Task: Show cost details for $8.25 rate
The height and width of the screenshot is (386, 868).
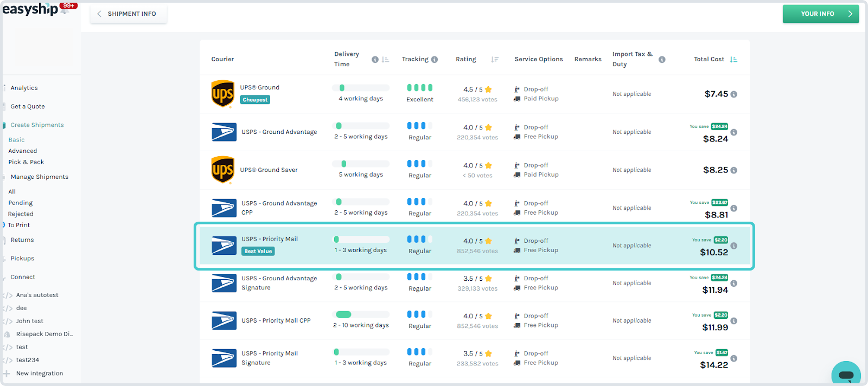Action: click(733, 170)
